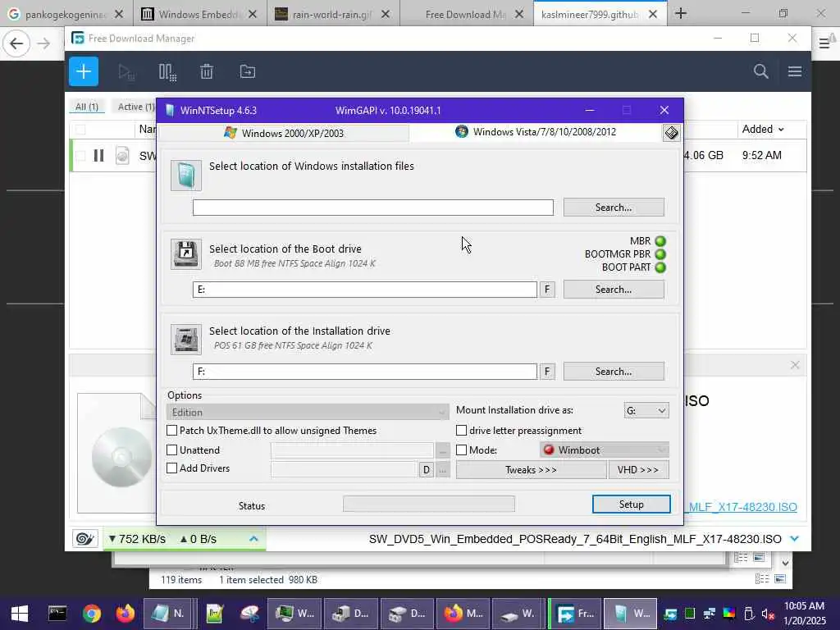This screenshot has height=630, width=840.
Task: Switch to Free Download Manager taskbar button
Action: pos(576,614)
